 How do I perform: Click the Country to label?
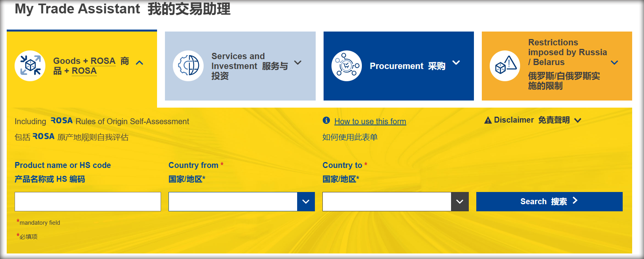[342, 165]
